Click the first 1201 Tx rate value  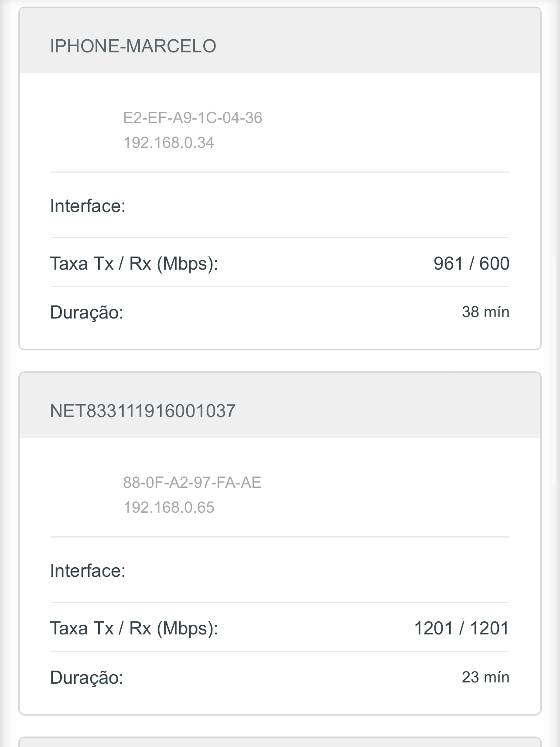(x=433, y=628)
